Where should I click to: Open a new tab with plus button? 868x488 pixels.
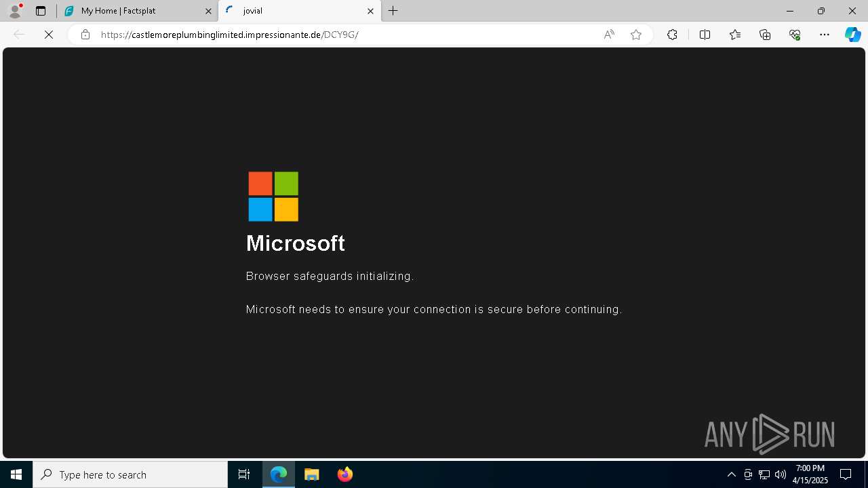[393, 11]
